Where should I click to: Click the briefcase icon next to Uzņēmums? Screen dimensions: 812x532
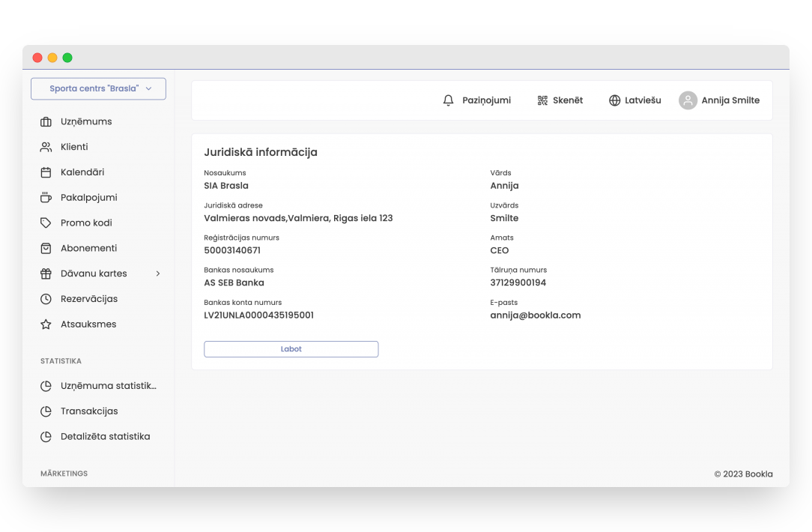click(x=46, y=121)
